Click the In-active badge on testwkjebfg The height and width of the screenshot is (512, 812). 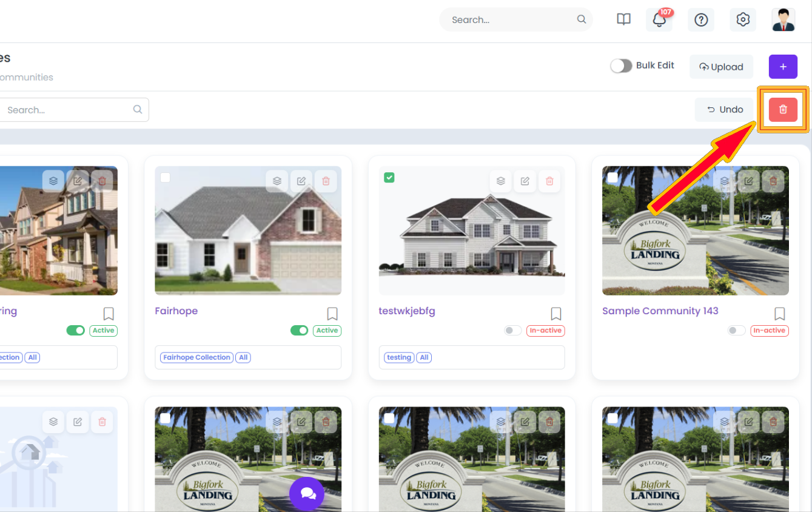[x=546, y=331]
